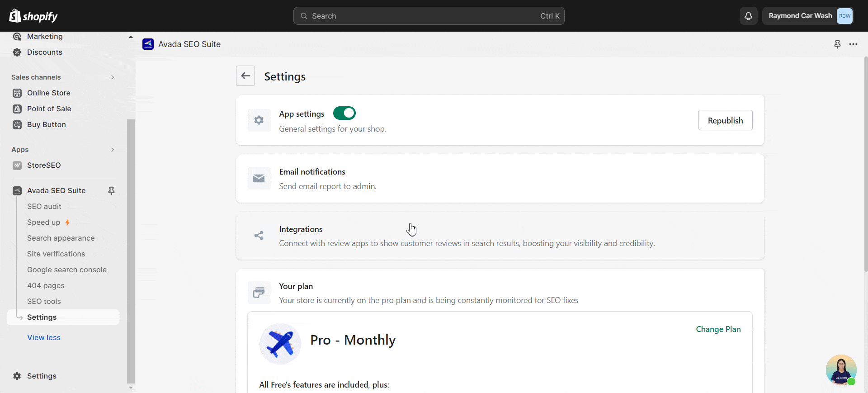Click the Online Store icon

click(x=17, y=93)
